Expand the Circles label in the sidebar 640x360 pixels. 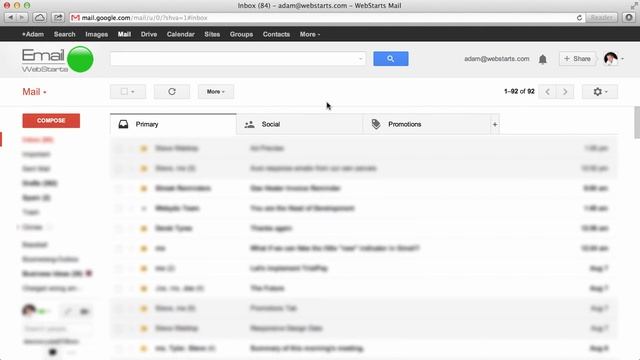coord(18,227)
